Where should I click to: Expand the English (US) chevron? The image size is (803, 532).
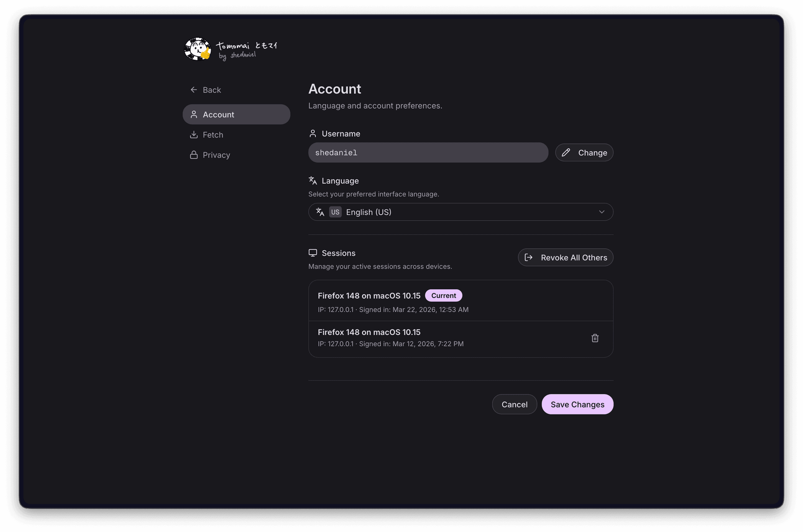602,212
